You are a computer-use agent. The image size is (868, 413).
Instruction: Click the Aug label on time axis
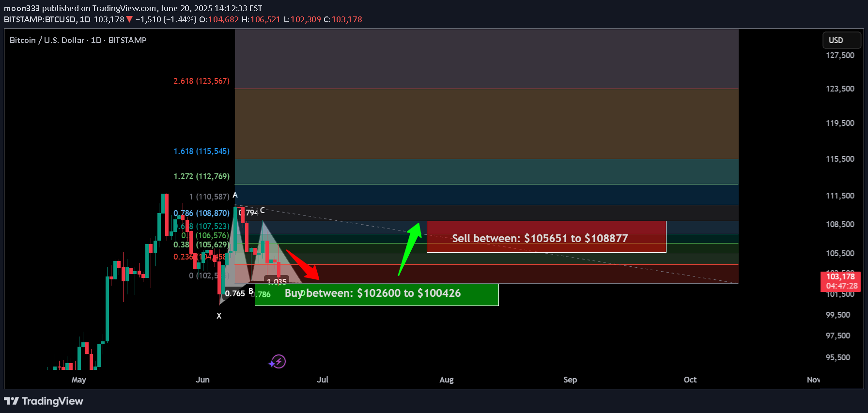[447, 380]
